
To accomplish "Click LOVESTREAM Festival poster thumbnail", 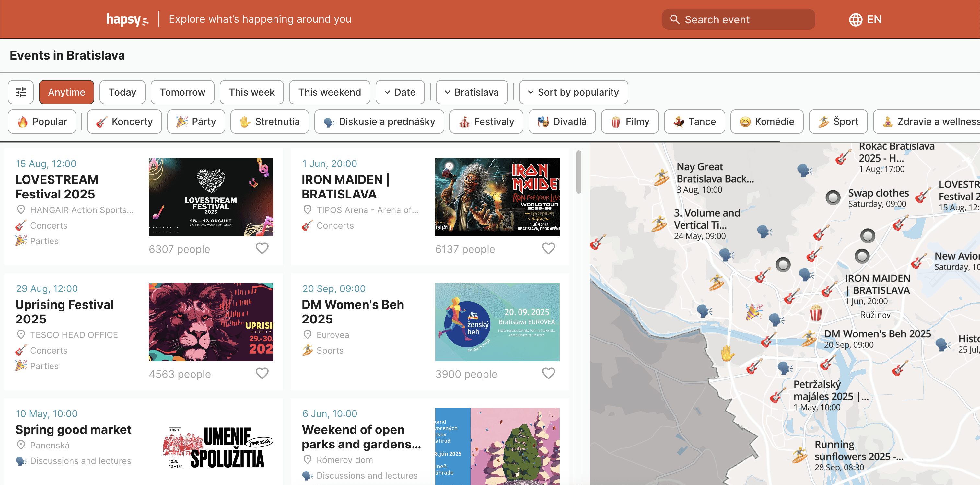I will click(x=211, y=197).
